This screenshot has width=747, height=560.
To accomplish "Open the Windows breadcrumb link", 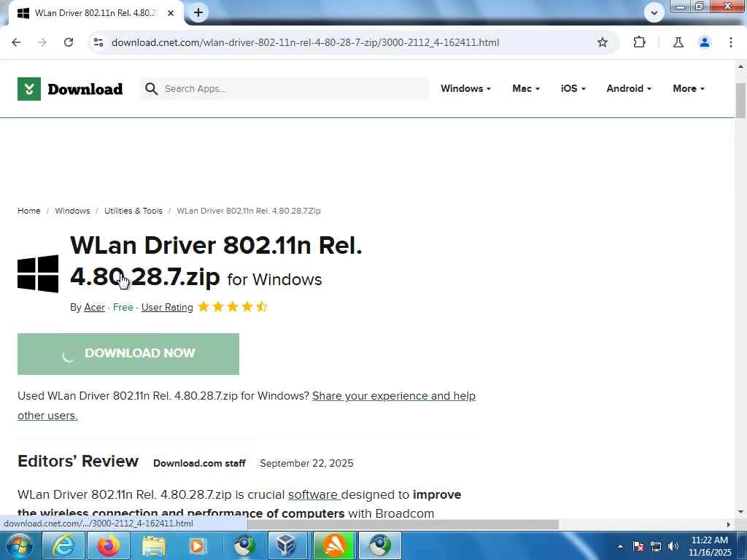I will pyautogui.click(x=72, y=211).
